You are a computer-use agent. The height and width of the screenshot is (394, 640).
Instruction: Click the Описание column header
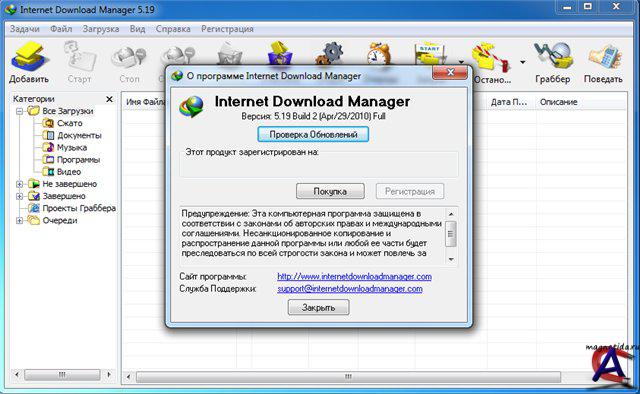click(x=581, y=102)
